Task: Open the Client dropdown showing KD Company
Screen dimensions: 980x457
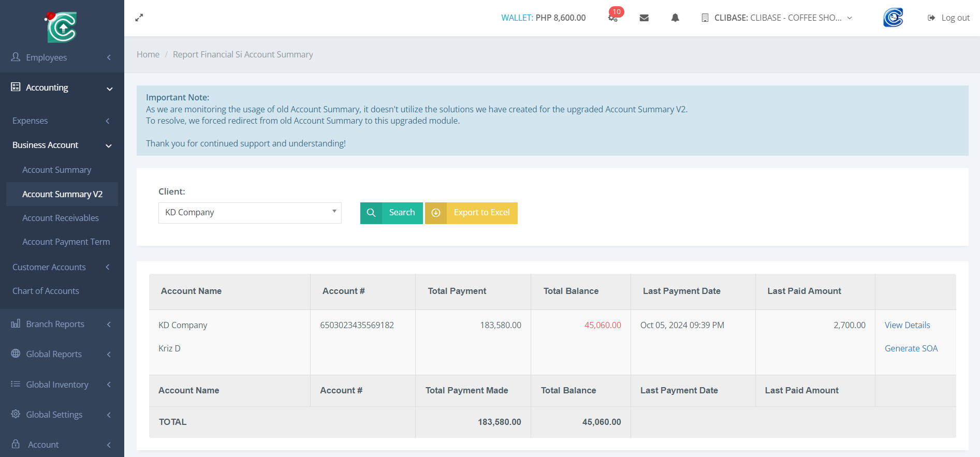Action: (x=250, y=213)
